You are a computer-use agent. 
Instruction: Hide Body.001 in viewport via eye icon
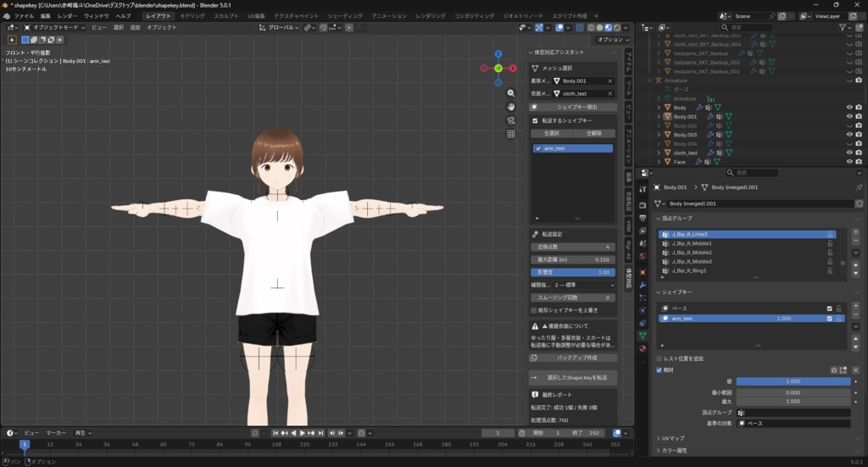click(x=849, y=117)
